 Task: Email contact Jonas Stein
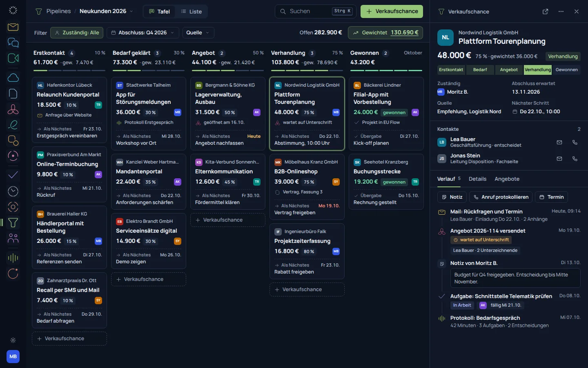click(559, 159)
